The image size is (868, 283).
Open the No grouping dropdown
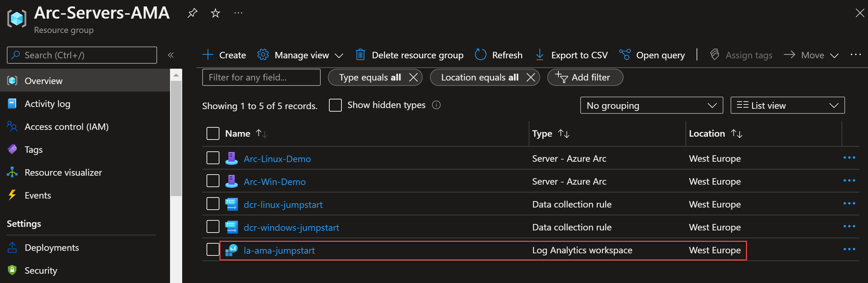pyautogui.click(x=651, y=105)
